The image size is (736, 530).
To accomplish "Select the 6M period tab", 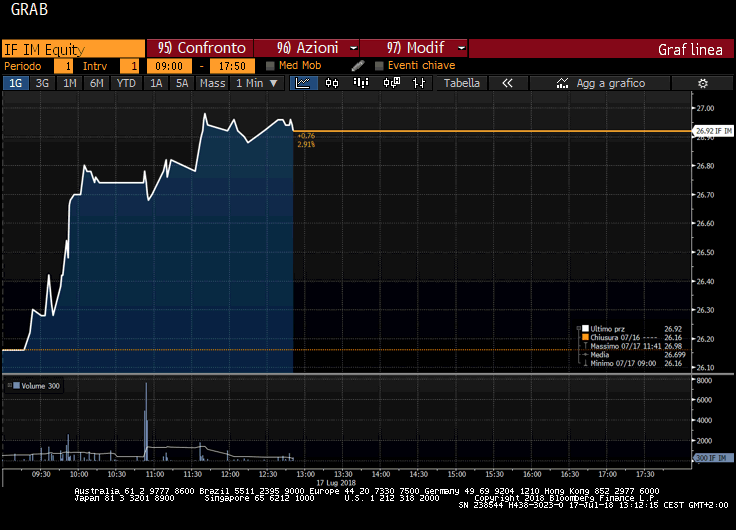I will [x=97, y=83].
